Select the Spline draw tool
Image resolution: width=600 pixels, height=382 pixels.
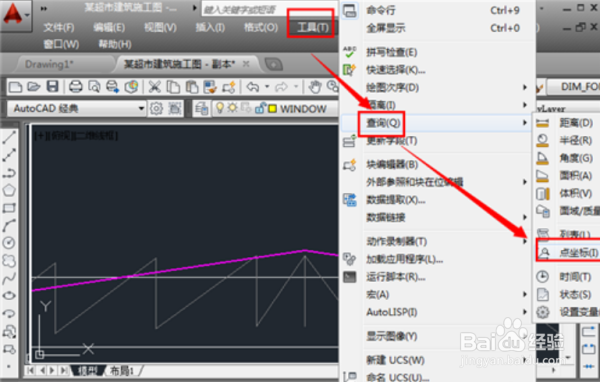(9, 278)
